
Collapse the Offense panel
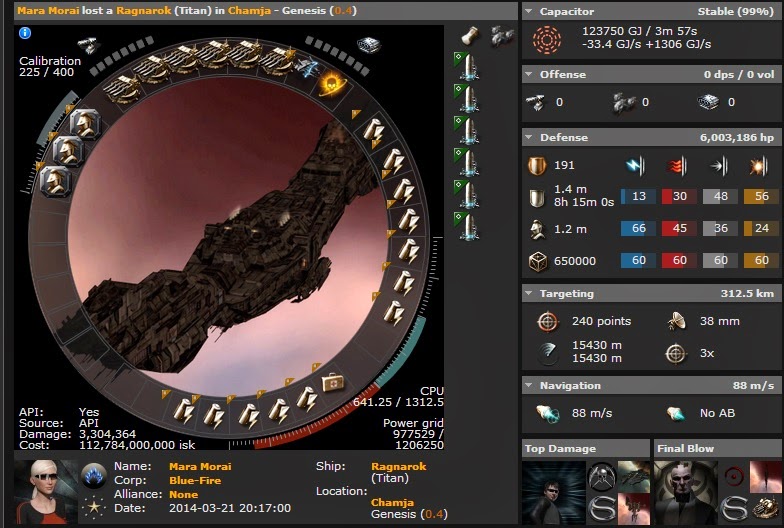pyautogui.click(x=529, y=74)
